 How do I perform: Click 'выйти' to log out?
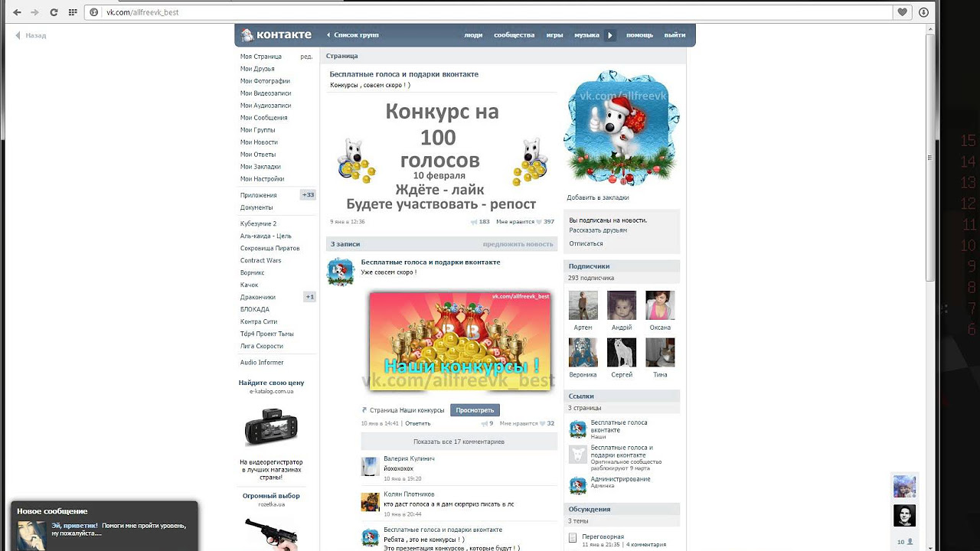675,35
